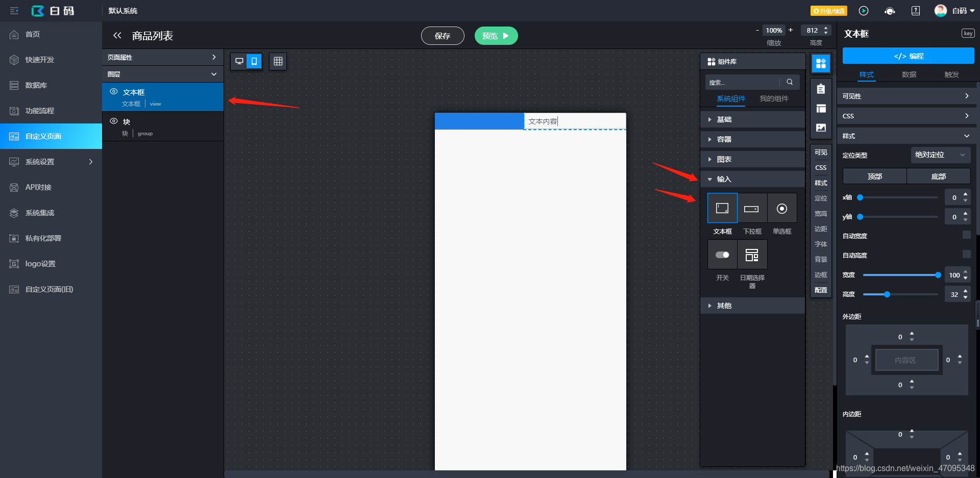This screenshot has height=478, width=980.
Task: Collapse the 样式 section
Action: (906, 136)
